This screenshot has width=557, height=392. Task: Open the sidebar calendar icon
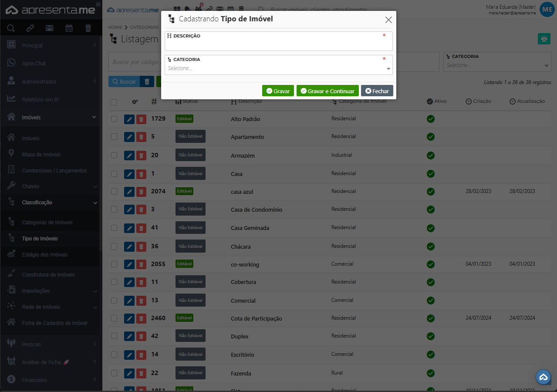69,28
